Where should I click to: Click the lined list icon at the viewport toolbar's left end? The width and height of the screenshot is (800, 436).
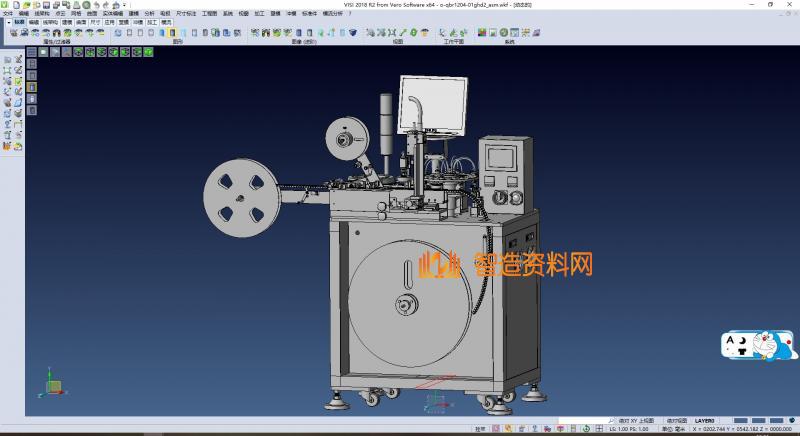32,52
